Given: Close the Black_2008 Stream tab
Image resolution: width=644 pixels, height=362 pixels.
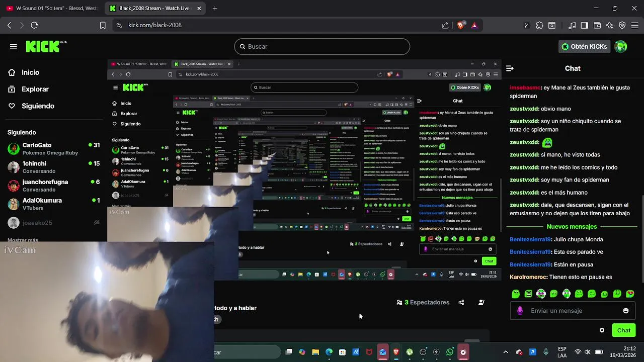Looking at the screenshot, I should 199,9.
